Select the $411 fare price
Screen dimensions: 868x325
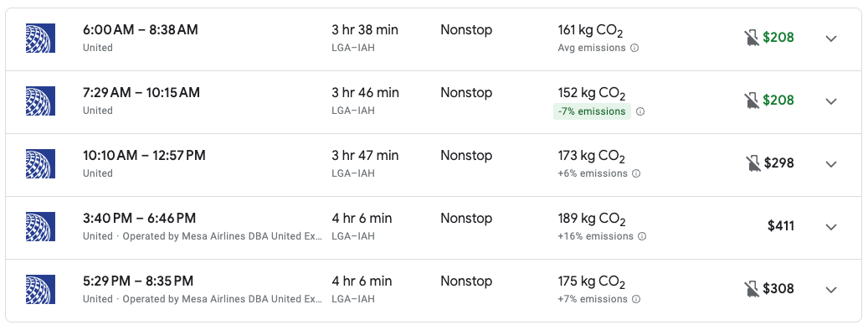(x=781, y=226)
